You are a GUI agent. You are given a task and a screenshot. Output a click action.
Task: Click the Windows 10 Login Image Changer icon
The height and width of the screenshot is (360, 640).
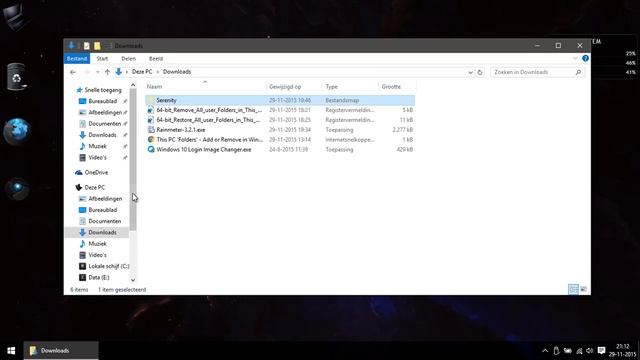[151, 149]
